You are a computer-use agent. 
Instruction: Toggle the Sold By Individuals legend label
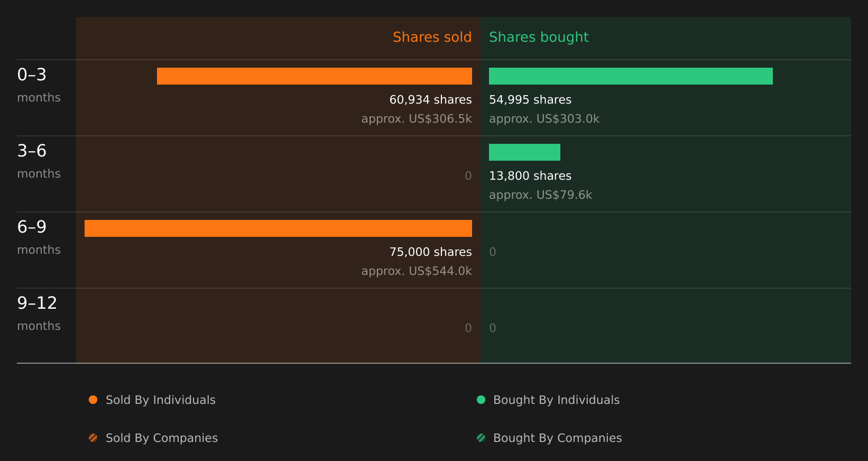161,400
